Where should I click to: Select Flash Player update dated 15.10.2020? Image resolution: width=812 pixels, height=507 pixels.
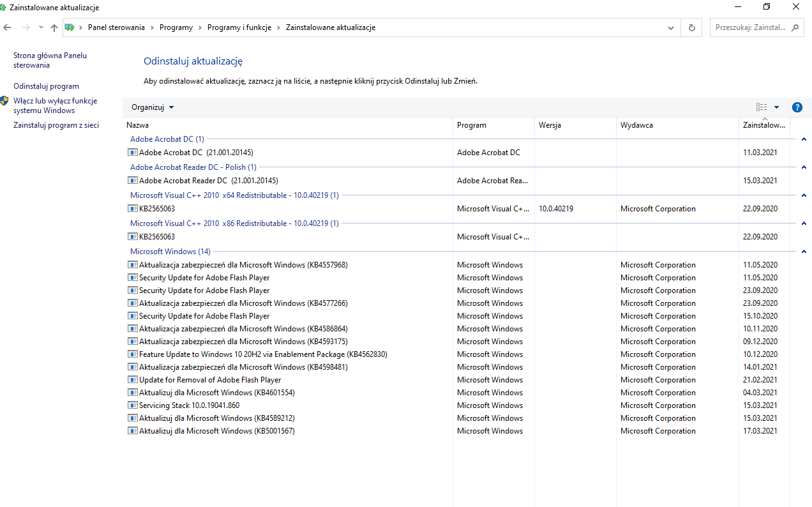tap(204, 316)
